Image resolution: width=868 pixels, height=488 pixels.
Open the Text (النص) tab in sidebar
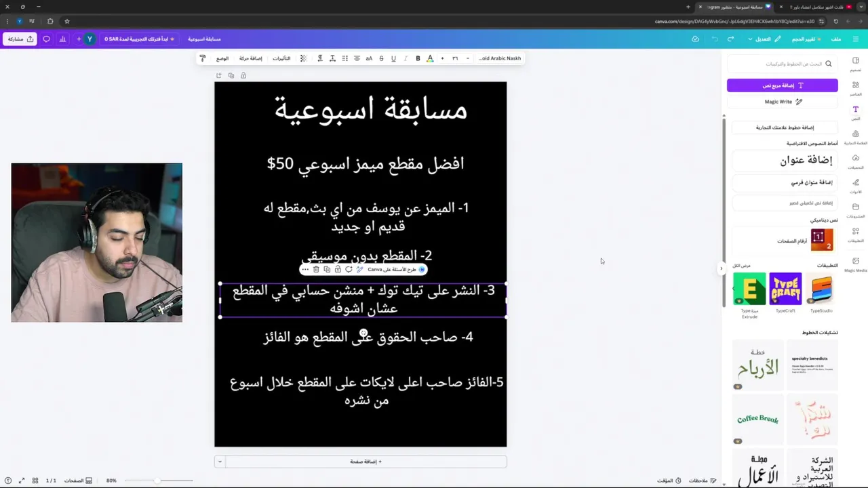[855, 113]
